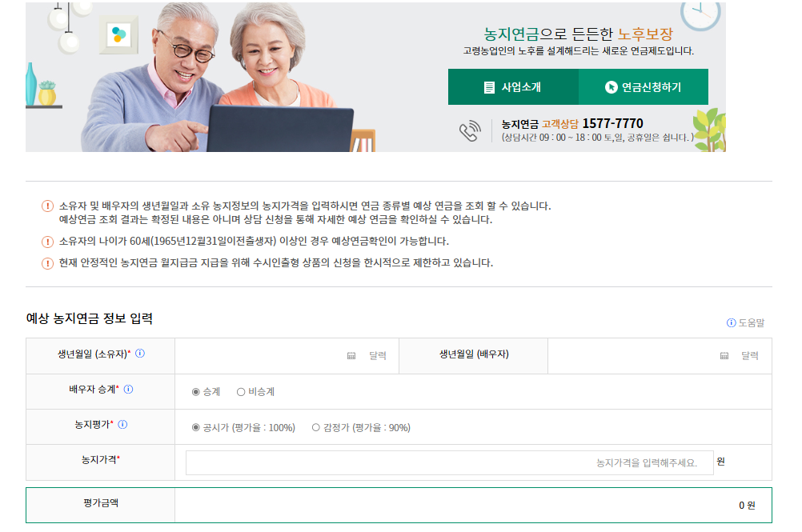Click the info icon beside 배우자 승계

128,389
